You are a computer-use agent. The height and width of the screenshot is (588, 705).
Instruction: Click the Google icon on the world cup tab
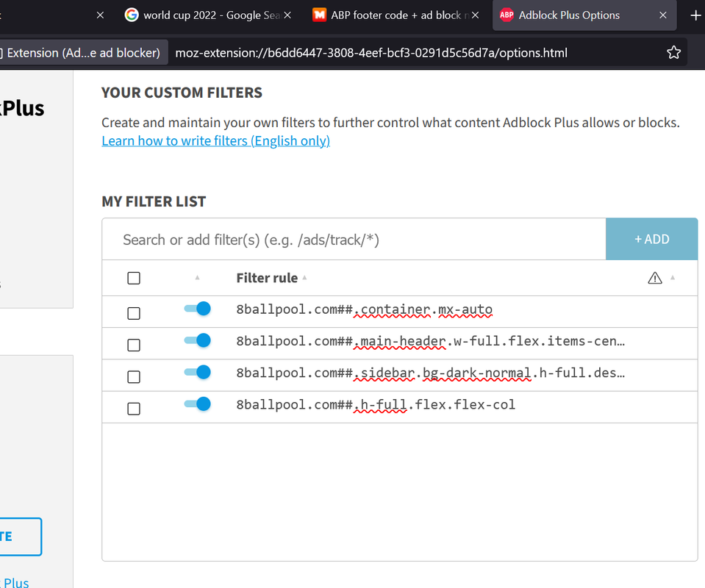132,15
